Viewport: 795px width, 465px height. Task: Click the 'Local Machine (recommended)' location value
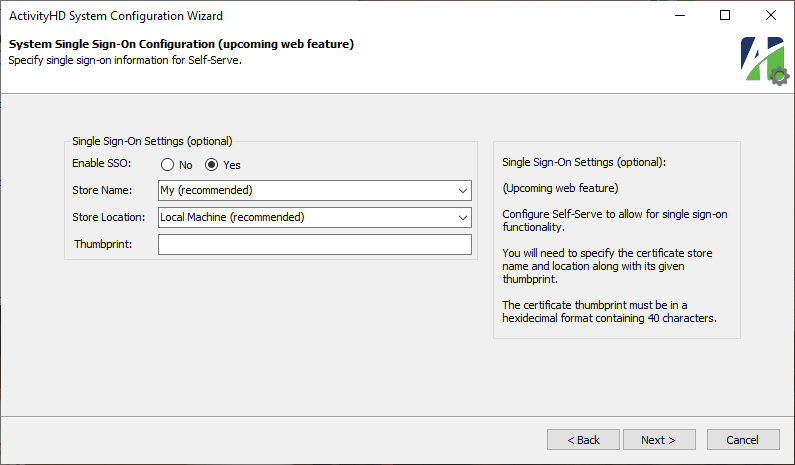232,217
